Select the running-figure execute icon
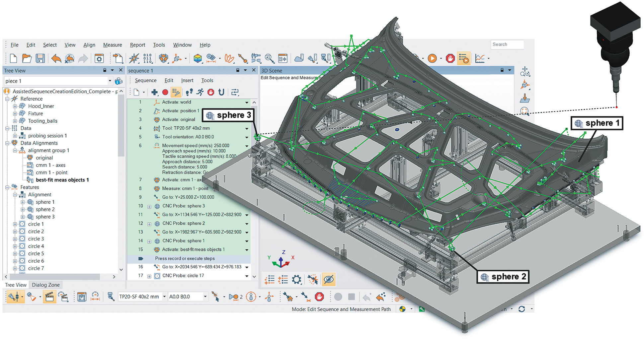Image resolution: width=644 pixels, height=339 pixels. point(200,92)
